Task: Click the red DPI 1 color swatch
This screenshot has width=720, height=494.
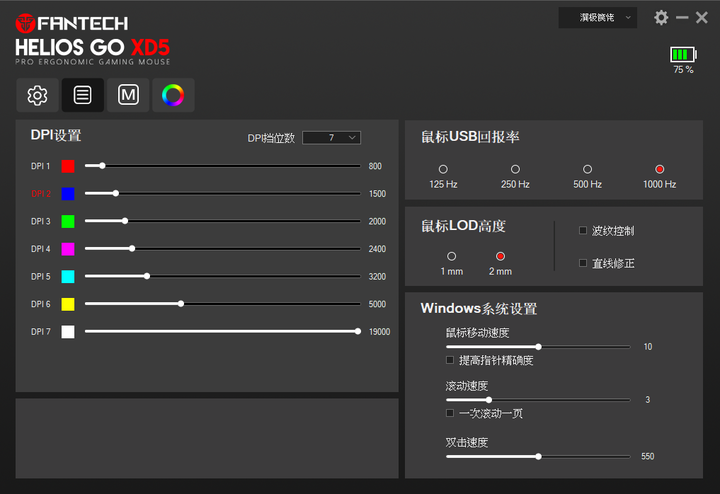Action: pyautogui.click(x=68, y=166)
